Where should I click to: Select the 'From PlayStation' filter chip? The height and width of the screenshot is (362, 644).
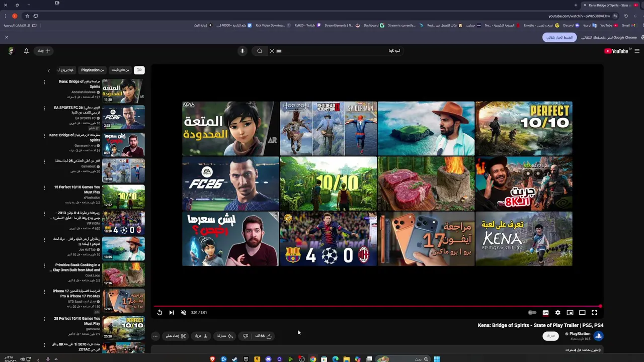[92, 70]
